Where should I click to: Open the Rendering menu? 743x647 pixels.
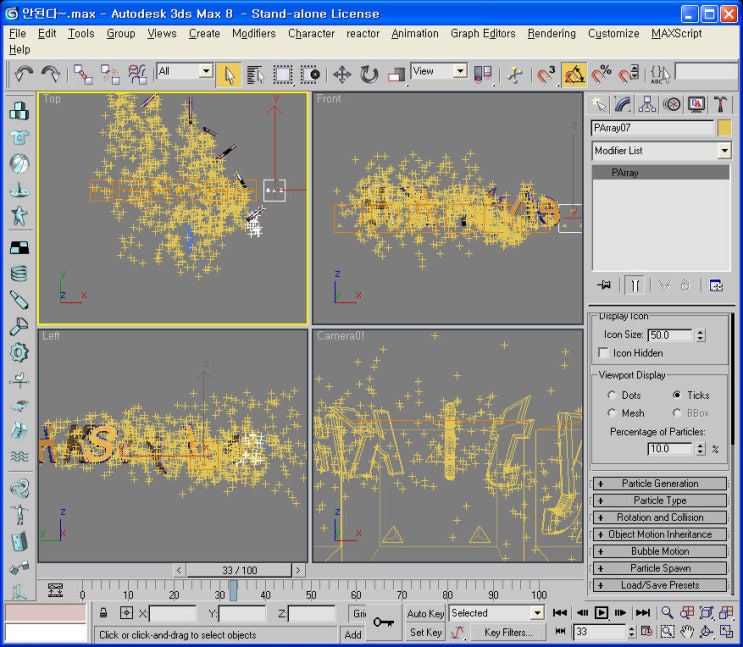tap(551, 33)
